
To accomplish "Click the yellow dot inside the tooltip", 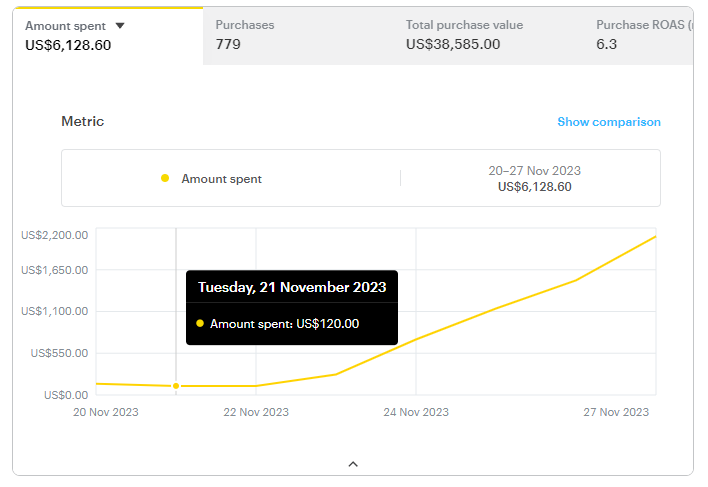I will tap(200, 324).
